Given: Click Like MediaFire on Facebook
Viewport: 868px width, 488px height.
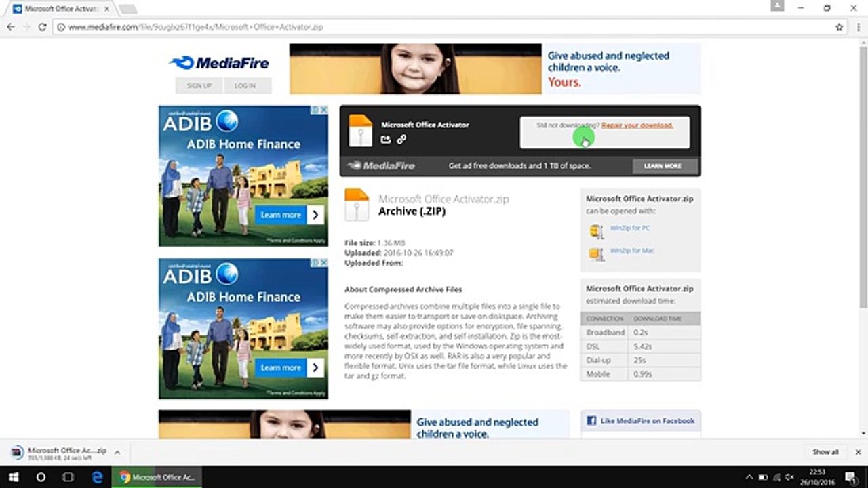Looking at the screenshot, I should (x=648, y=421).
